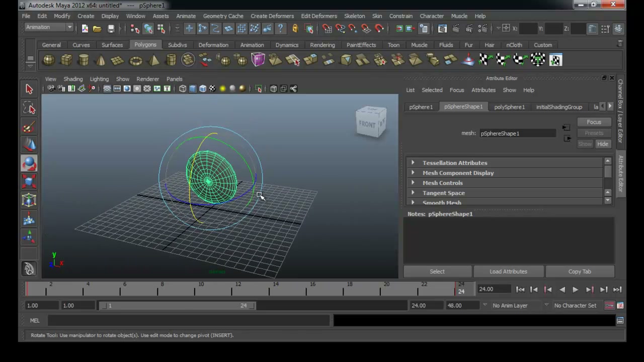This screenshot has height=362, width=644.
Task: Create a polygon pyramid from shelf
Action: click(153, 60)
